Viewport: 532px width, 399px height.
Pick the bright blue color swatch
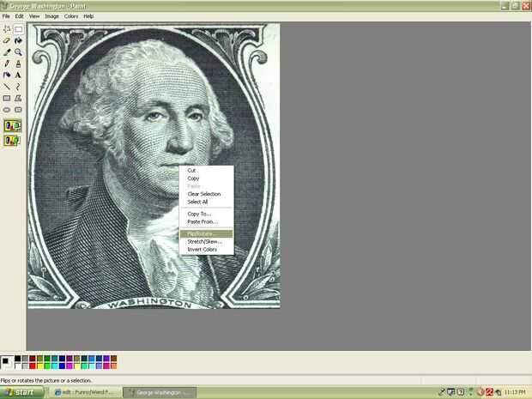[62, 366]
